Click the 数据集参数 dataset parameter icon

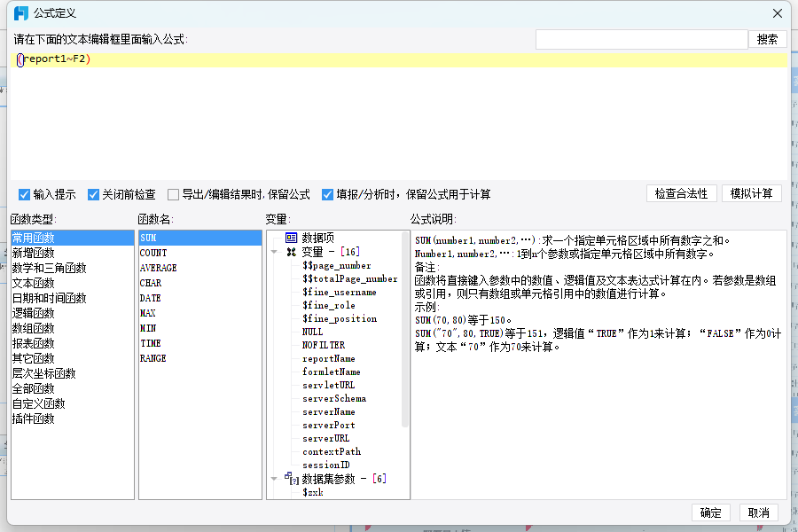click(x=292, y=479)
